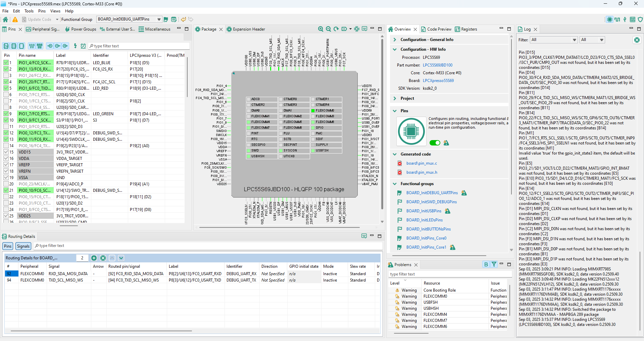Switch to the Code Preview tab
This screenshot has height=341, width=644.
pos(436,29)
